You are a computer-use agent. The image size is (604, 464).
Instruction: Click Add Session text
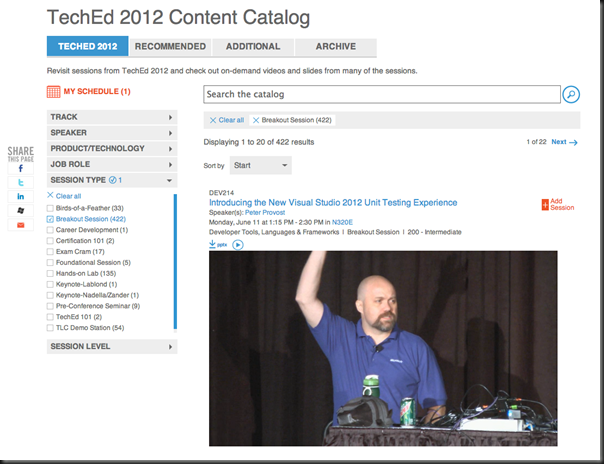coord(562,204)
